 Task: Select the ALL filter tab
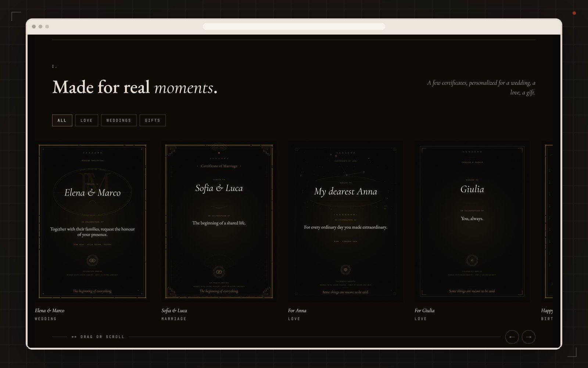tap(62, 120)
